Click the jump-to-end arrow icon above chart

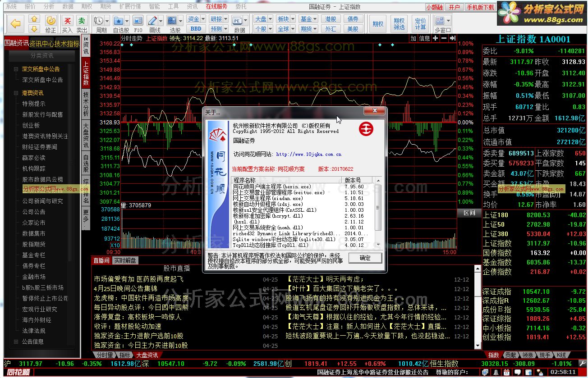pyautogui.click(x=452, y=38)
